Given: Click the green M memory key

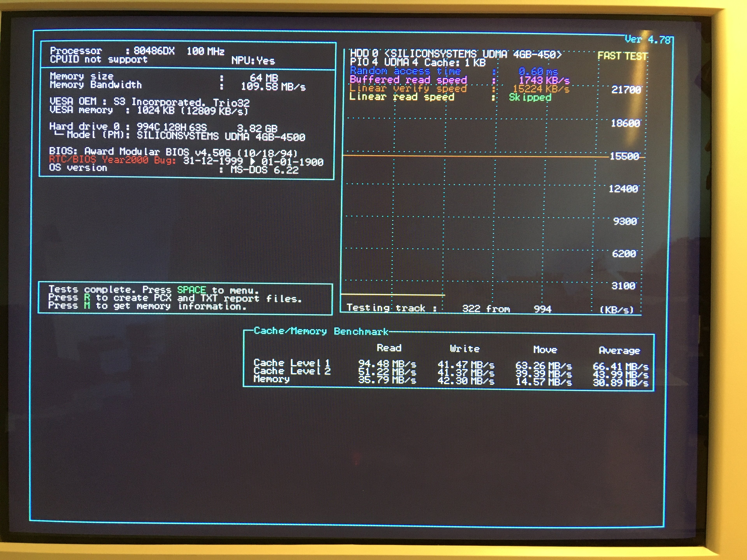Looking at the screenshot, I should [x=87, y=305].
